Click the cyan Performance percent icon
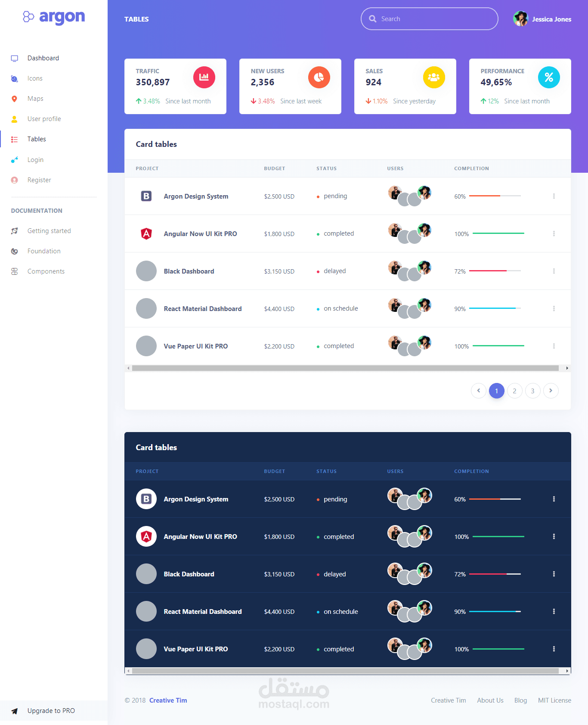 click(549, 78)
